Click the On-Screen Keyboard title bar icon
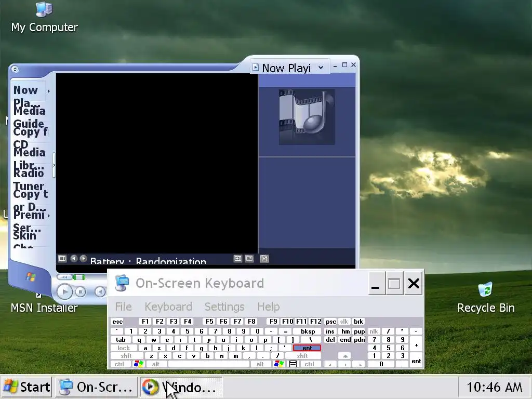The height and width of the screenshot is (399, 532). pos(122,283)
